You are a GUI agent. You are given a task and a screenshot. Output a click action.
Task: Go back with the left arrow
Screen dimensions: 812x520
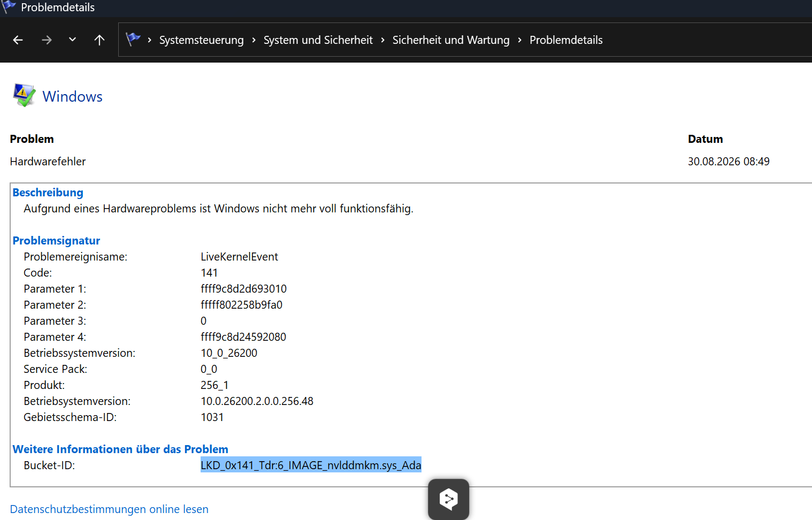[x=18, y=40]
